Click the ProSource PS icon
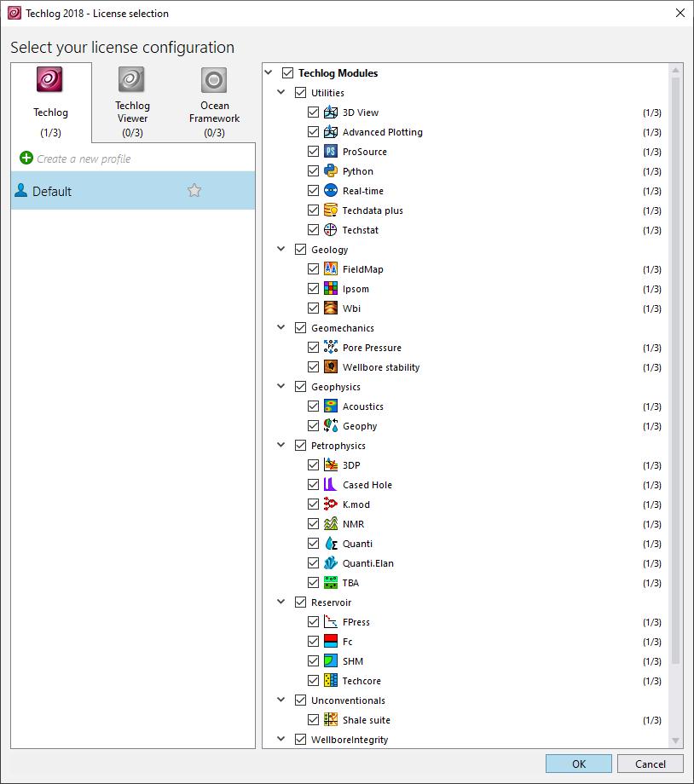 [330, 151]
